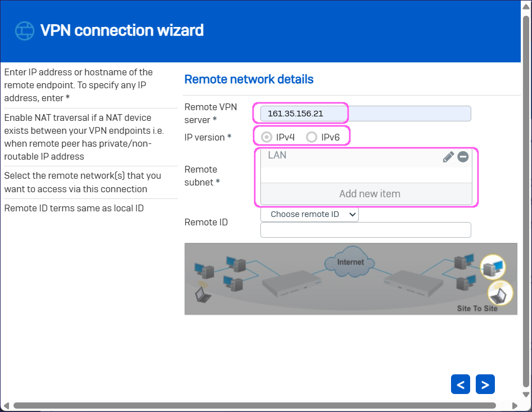Proceed to next wizard step
532x412 pixels.
click(x=485, y=384)
